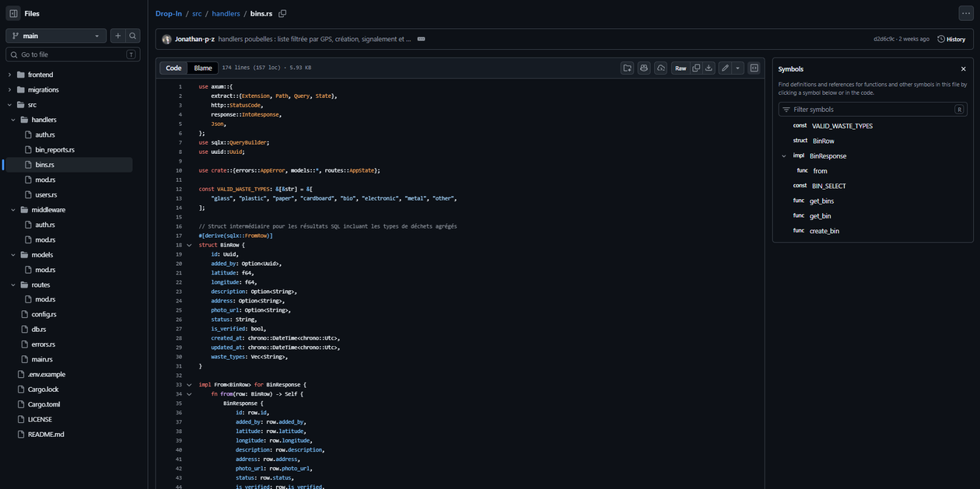Screen dimensions: 980x489
Task: Collapse the code block at line 18
Action: (189, 244)
